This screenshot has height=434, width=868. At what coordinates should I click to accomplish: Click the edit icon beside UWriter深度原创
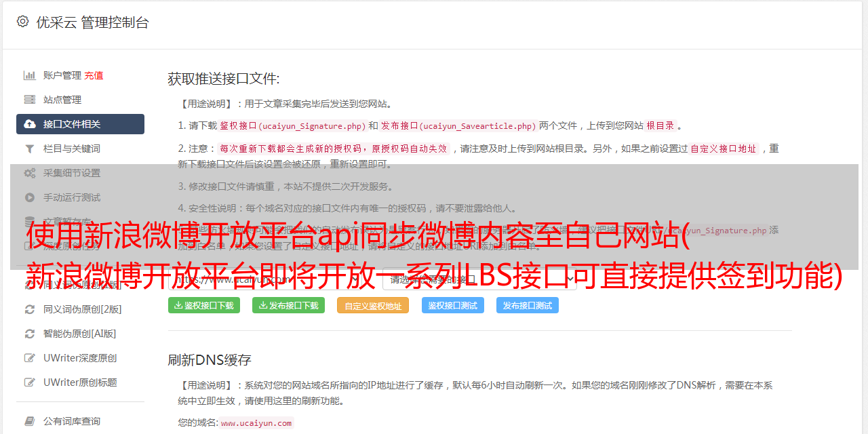30,358
